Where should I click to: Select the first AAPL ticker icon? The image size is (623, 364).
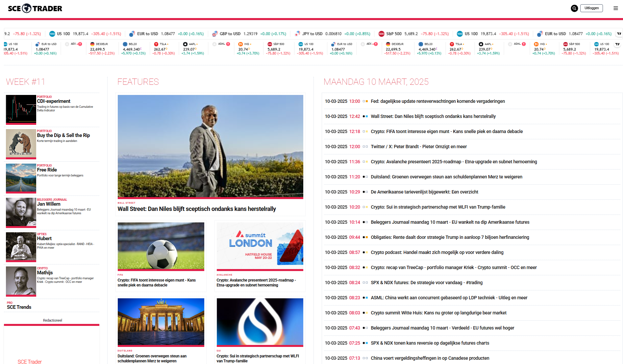185,44
